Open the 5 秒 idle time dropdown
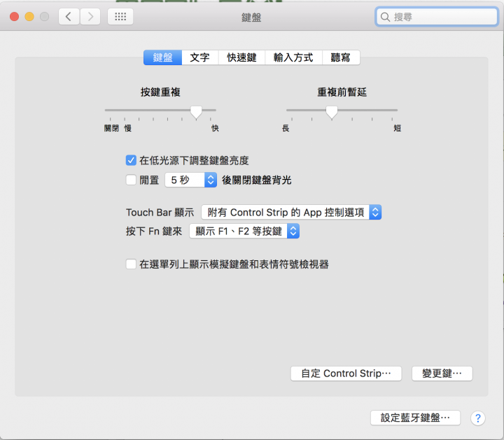The width and height of the screenshot is (504, 440). 191,180
